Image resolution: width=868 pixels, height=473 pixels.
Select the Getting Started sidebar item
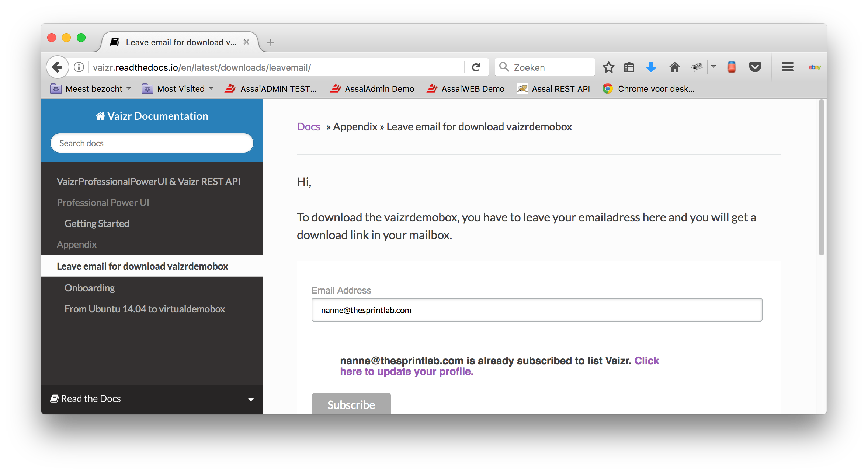coord(97,224)
